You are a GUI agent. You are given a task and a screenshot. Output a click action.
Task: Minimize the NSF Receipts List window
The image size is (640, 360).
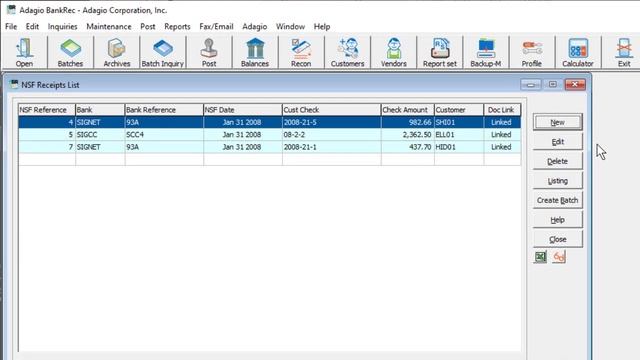click(x=531, y=84)
